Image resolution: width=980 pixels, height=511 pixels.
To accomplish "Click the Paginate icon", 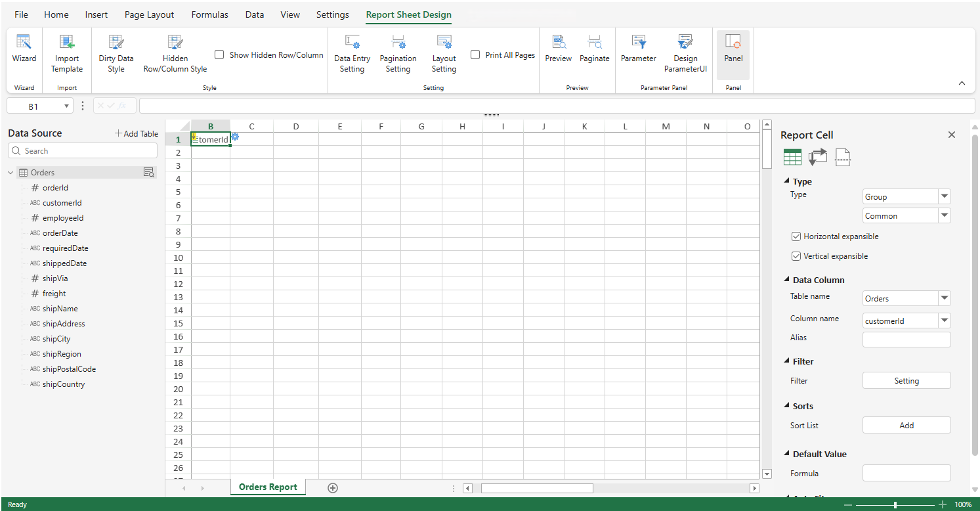I will pyautogui.click(x=595, y=42).
